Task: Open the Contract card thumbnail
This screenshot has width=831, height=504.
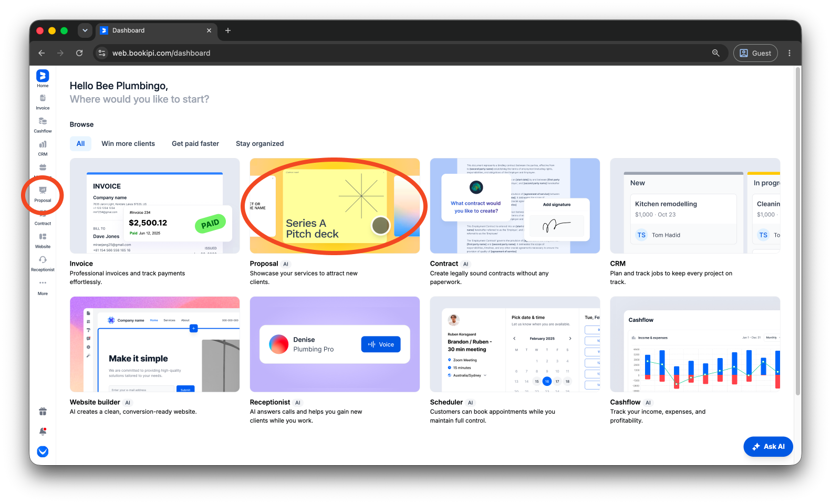Action: point(515,206)
